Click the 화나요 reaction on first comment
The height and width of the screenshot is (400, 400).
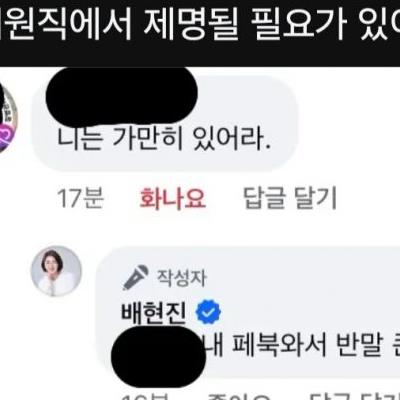(x=172, y=198)
